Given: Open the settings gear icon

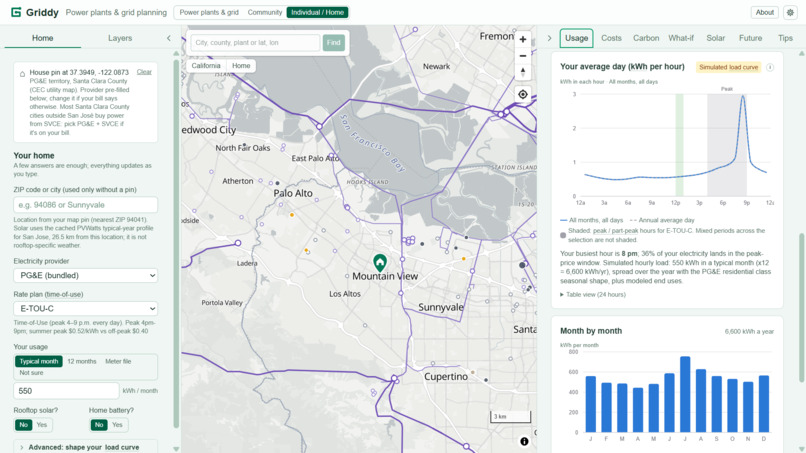Looking at the screenshot, I should tap(790, 12).
